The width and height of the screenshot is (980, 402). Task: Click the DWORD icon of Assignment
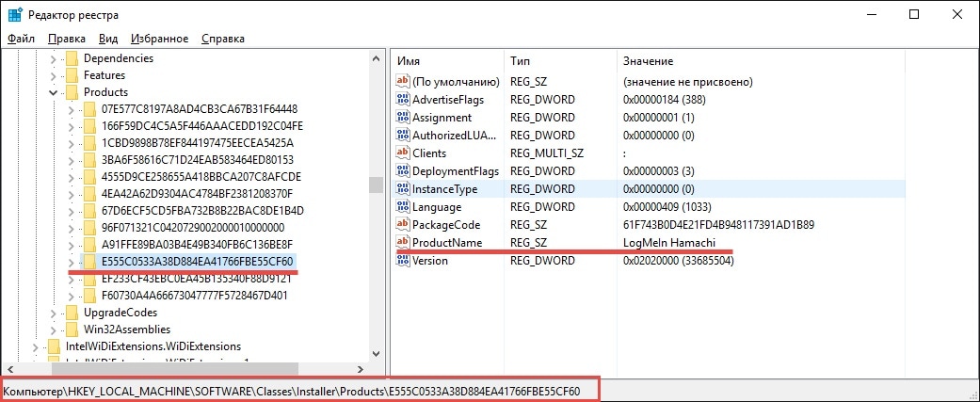(403, 118)
